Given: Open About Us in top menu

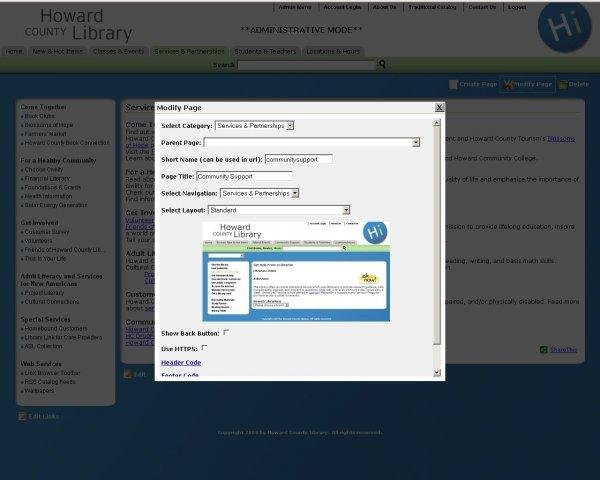Looking at the screenshot, I should pyautogui.click(x=385, y=7).
